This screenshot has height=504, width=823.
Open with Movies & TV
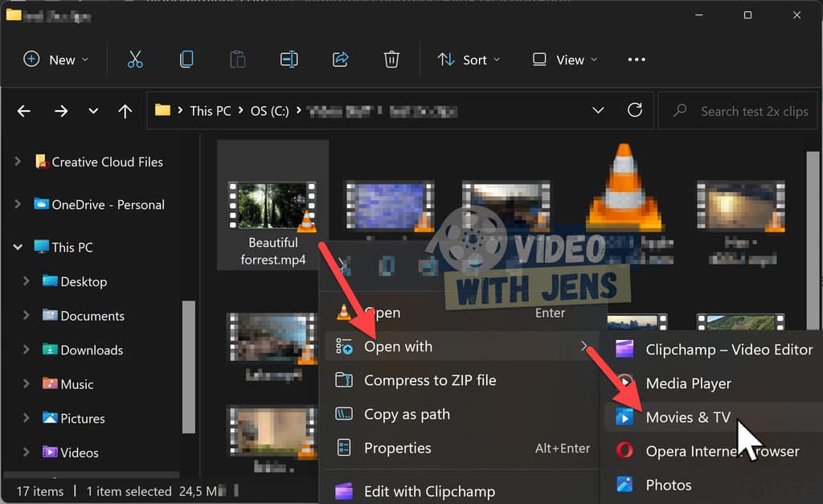714,417
